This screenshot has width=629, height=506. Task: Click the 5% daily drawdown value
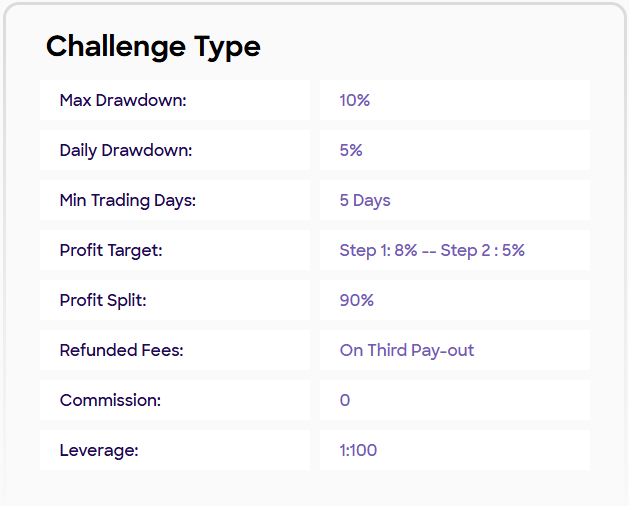click(350, 150)
